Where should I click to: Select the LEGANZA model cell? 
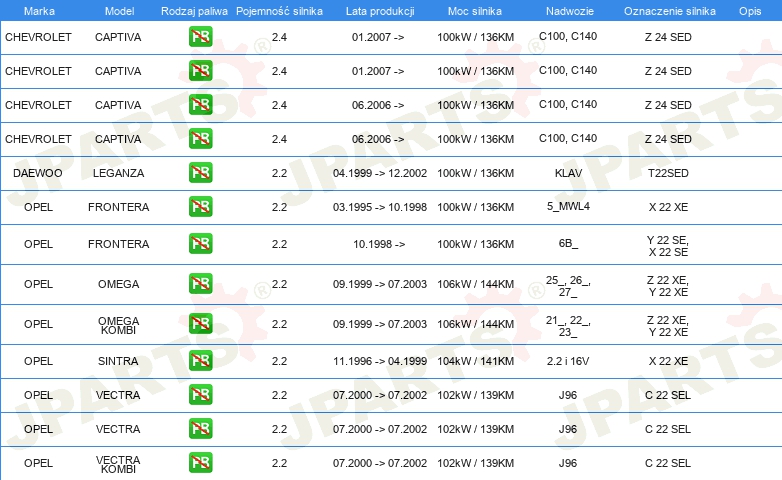pos(118,173)
